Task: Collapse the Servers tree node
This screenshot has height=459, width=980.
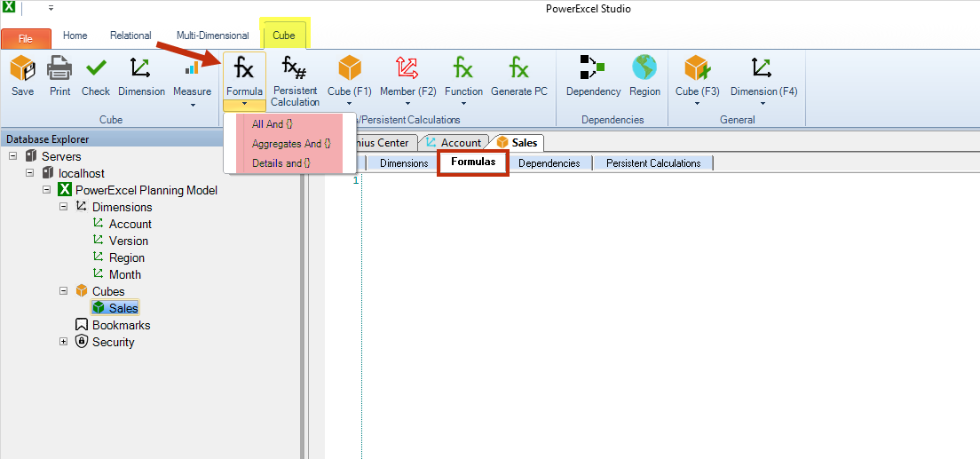Action: [13, 155]
